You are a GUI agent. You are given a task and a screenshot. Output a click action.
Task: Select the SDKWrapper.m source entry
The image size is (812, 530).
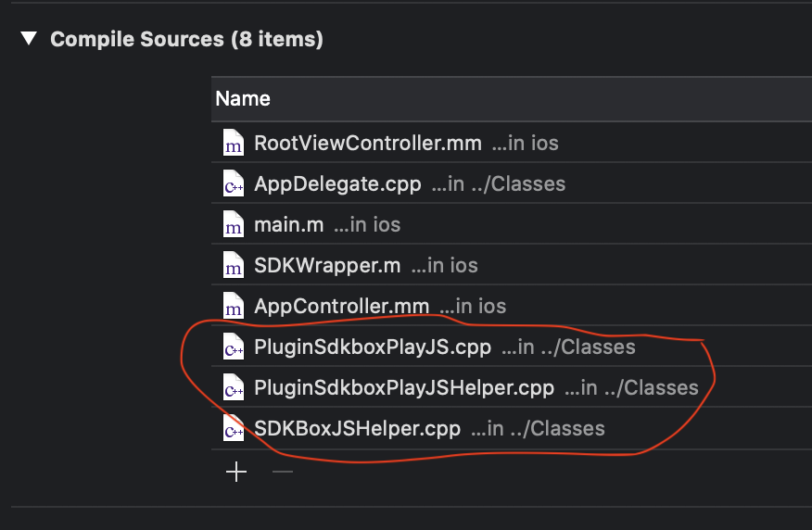(x=327, y=266)
